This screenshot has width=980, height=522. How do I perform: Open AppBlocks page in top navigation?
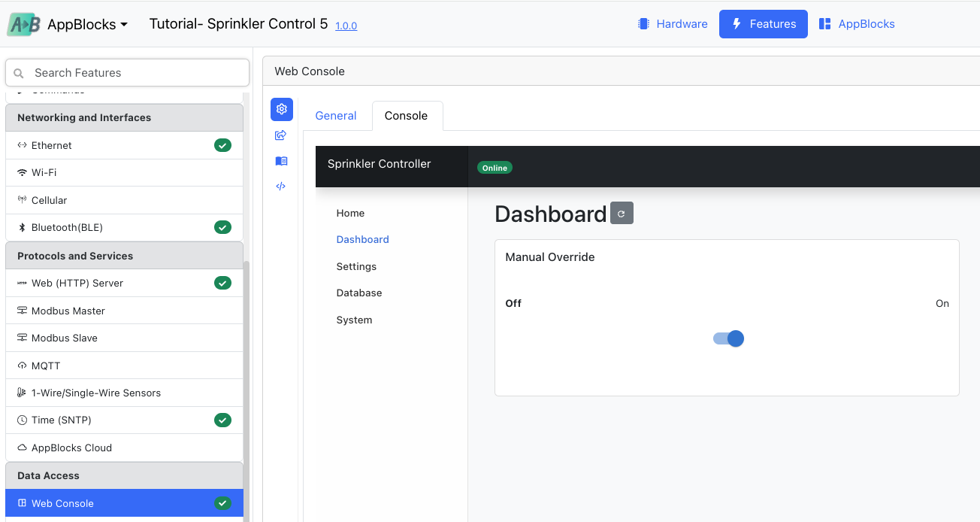coord(857,24)
